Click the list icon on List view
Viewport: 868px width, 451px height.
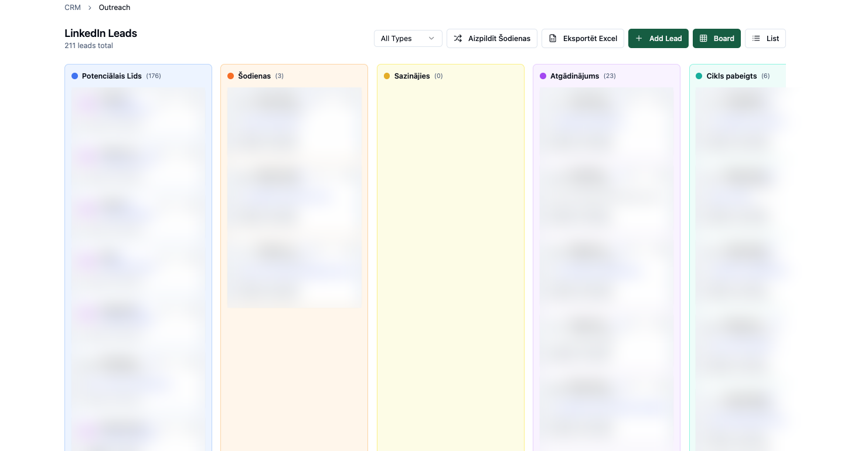pos(756,38)
